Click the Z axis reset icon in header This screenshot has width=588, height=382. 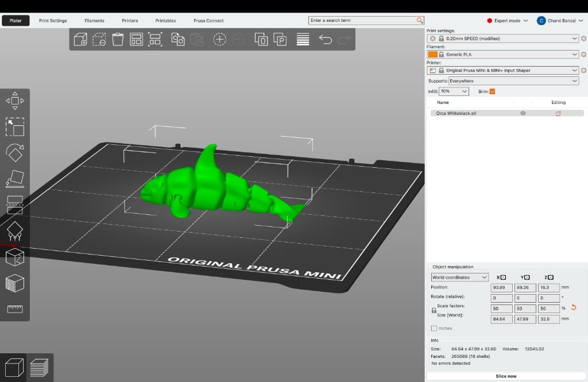click(x=551, y=277)
